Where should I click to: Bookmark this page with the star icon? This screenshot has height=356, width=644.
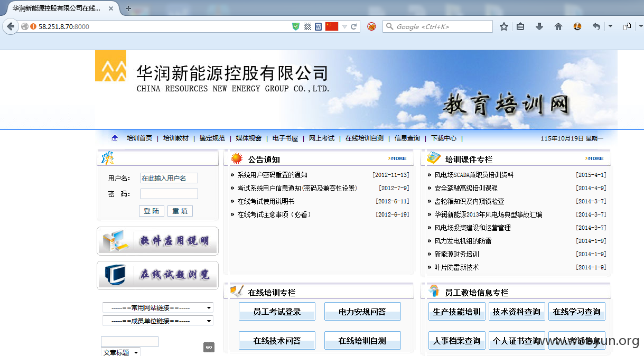(x=504, y=26)
